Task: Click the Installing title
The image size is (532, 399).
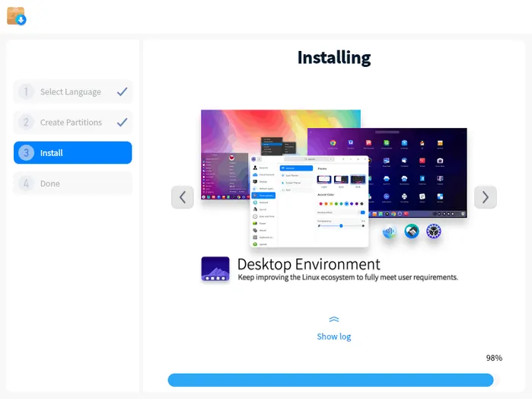Action: pyautogui.click(x=334, y=57)
